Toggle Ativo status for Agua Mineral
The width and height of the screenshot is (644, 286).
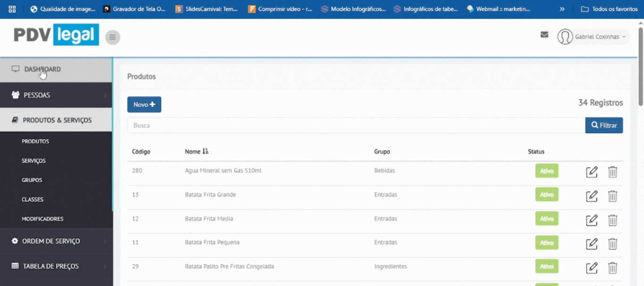[546, 171]
